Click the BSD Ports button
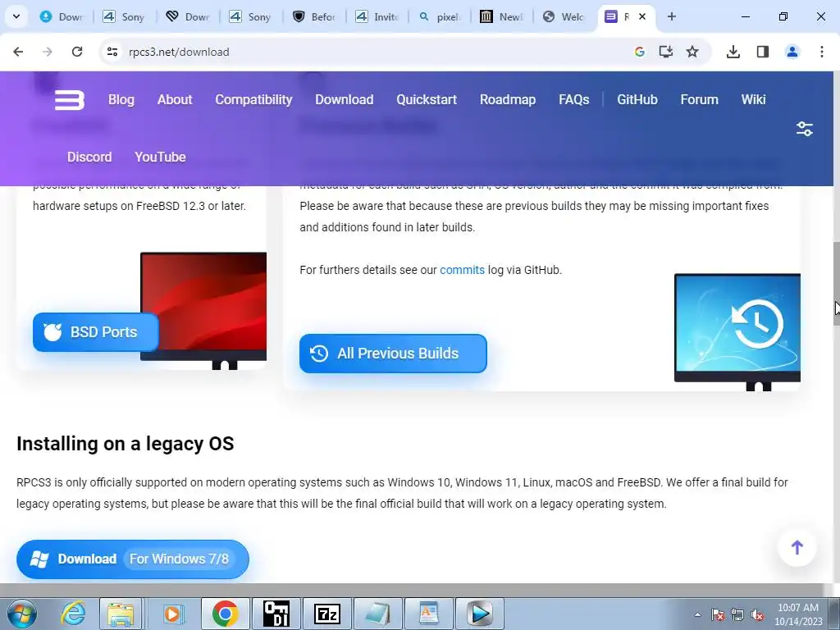This screenshot has width=840, height=630. [x=96, y=332]
